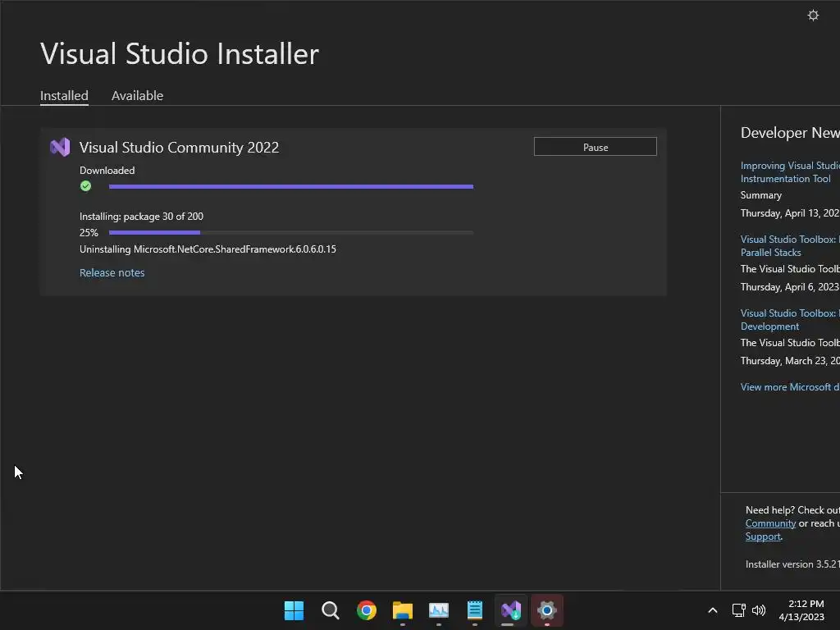
Task: Open Visual Studio Toolbox Parallel Stacks article
Action: [790, 246]
